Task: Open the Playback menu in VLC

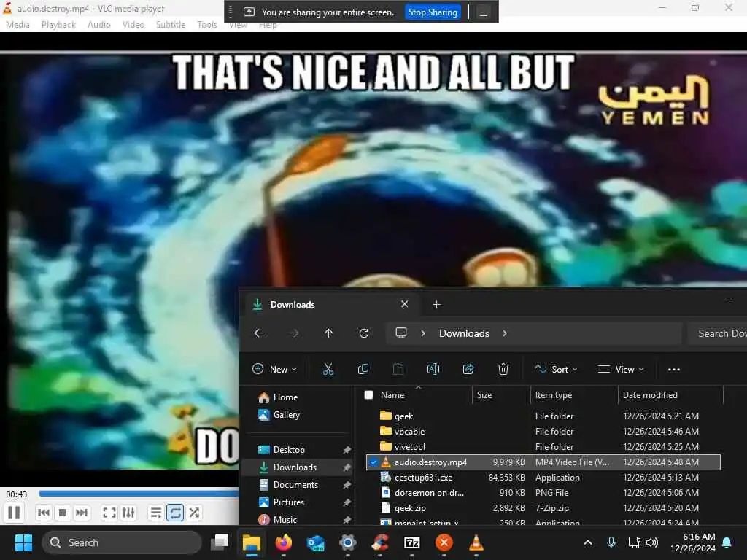Action: tap(58, 25)
